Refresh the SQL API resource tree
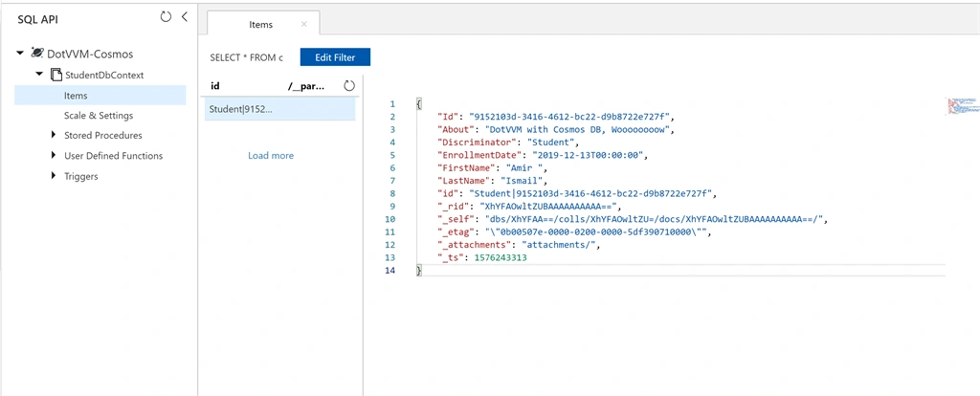The width and height of the screenshot is (980, 396). [166, 17]
